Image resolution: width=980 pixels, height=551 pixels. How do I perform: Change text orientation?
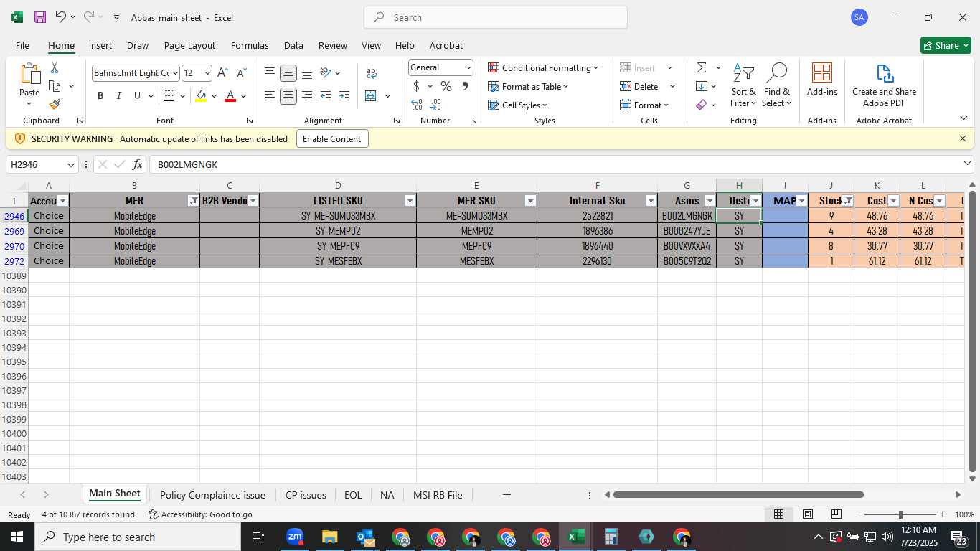coord(326,73)
